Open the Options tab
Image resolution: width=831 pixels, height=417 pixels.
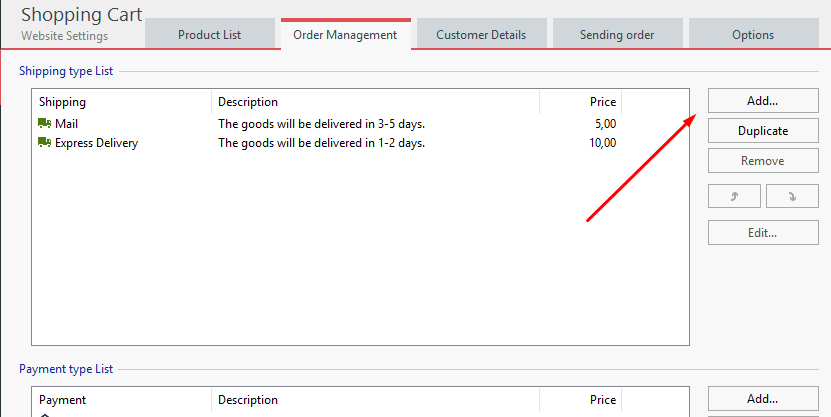tap(752, 35)
